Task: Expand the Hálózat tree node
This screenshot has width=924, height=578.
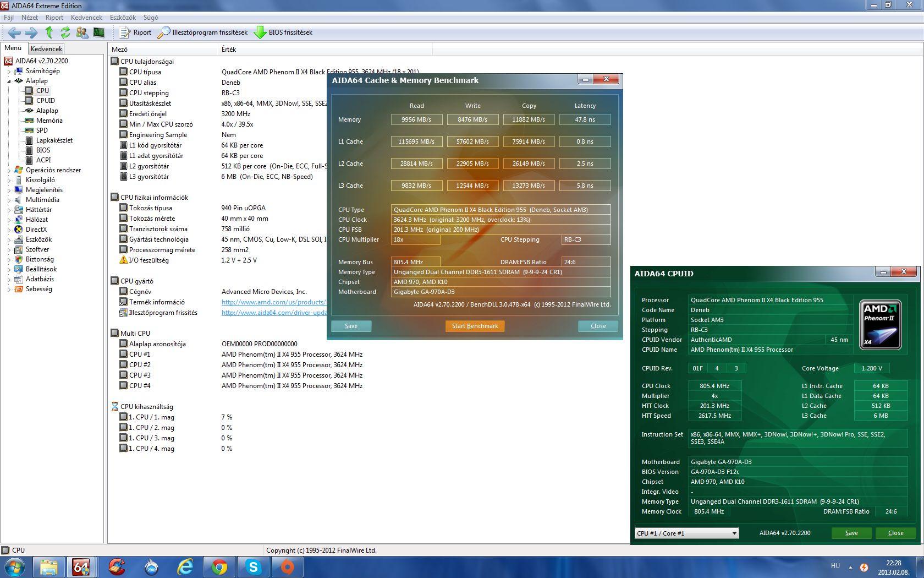Action: pyautogui.click(x=9, y=220)
